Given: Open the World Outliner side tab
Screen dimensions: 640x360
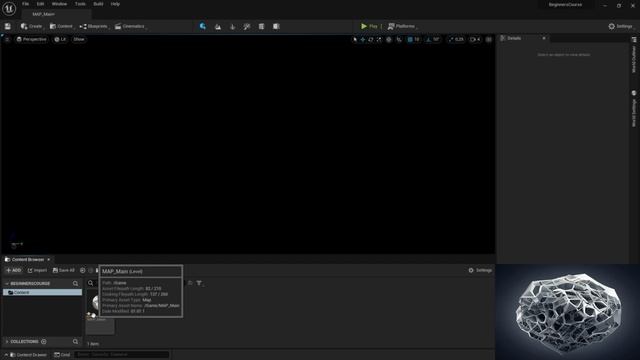Looking at the screenshot, I should [x=634, y=55].
